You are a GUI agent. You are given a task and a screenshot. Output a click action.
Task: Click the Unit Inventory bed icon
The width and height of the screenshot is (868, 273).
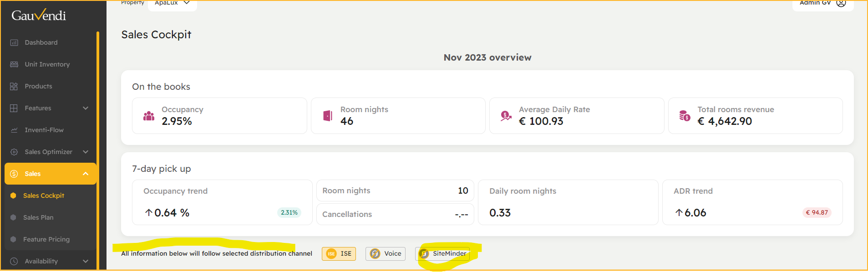pyautogui.click(x=14, y=64)
